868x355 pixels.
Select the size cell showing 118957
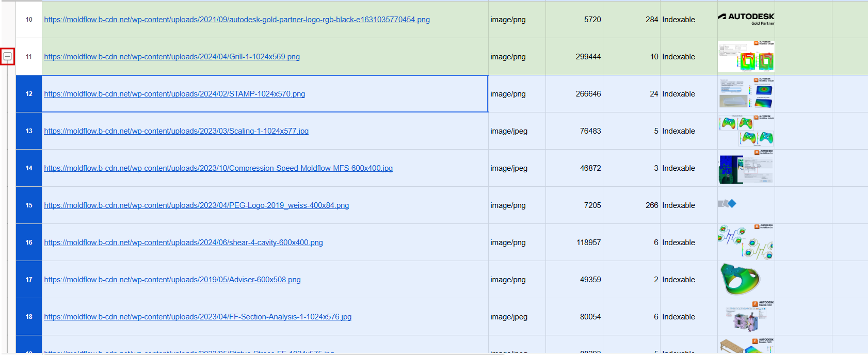point(574,243)
